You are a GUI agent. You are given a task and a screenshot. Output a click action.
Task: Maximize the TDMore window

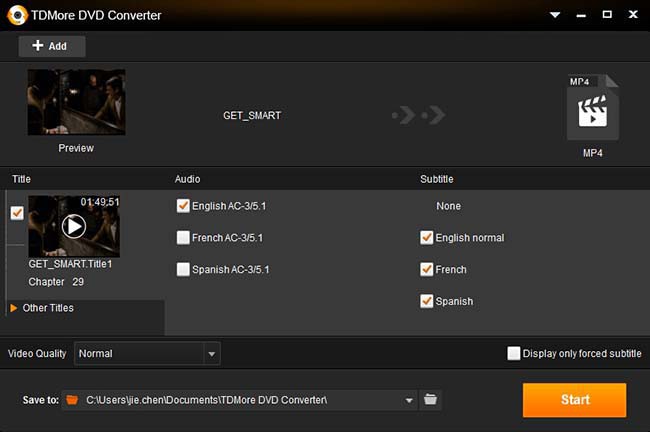pos(607,15)
